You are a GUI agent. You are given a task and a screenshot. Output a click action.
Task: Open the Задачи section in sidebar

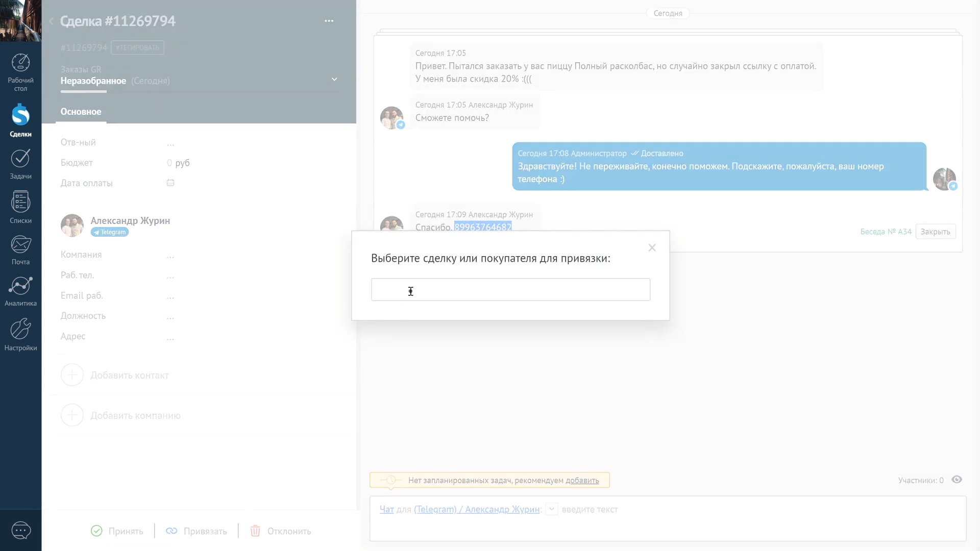20,163
